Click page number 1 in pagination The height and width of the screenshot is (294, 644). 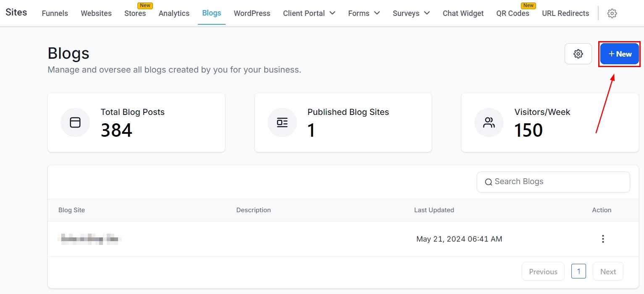point(578,271)
